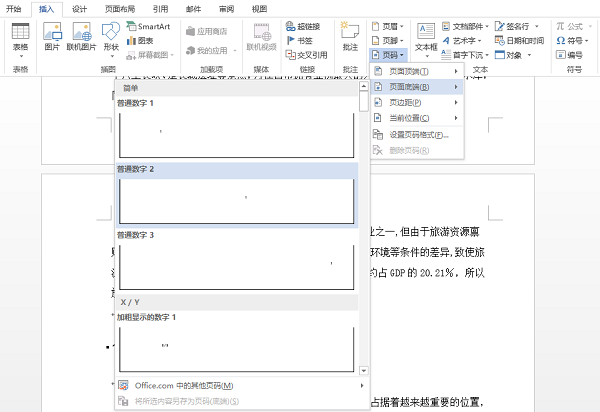This screenshot has width=600, height=412.
Task: Insert a 编号 number
Action: pos(570,55)
